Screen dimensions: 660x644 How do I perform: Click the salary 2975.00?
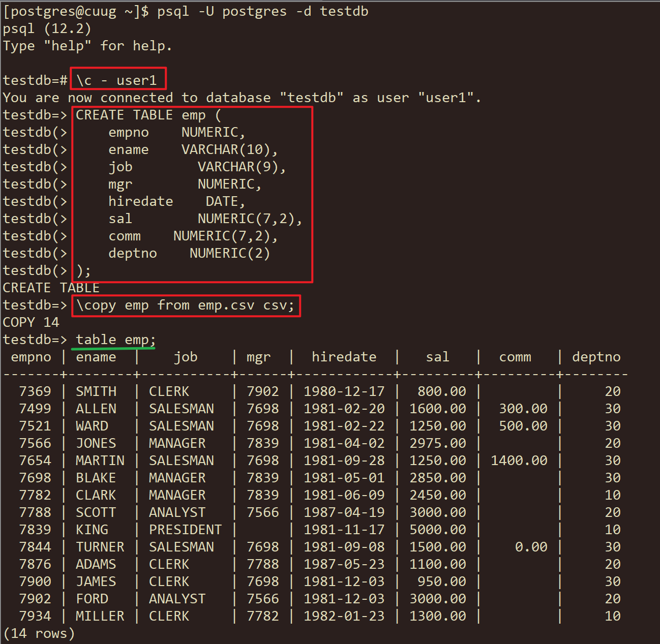click(438, 443)
